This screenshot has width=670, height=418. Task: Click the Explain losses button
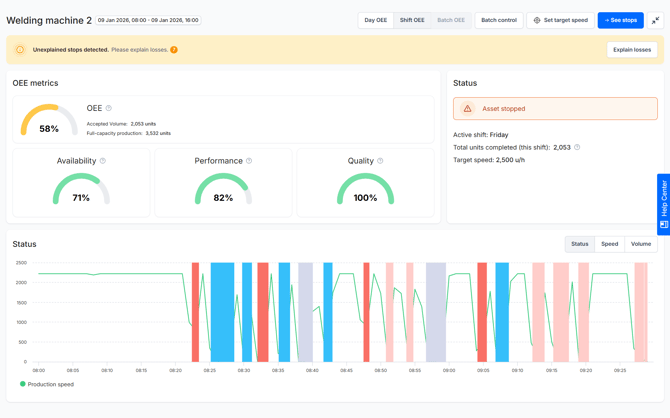[632, 50]
